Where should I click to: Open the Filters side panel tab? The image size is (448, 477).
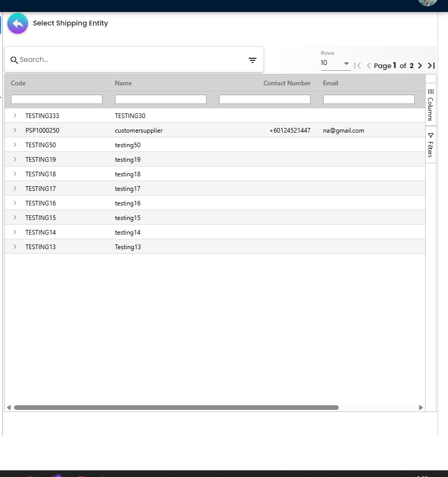tap(430, 145)
